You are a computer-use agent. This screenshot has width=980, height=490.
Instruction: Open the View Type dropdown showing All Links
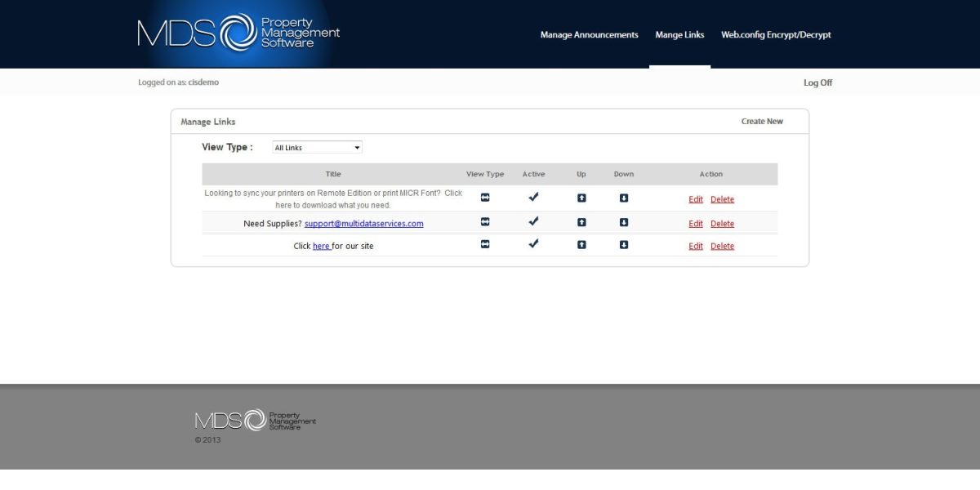317,147
